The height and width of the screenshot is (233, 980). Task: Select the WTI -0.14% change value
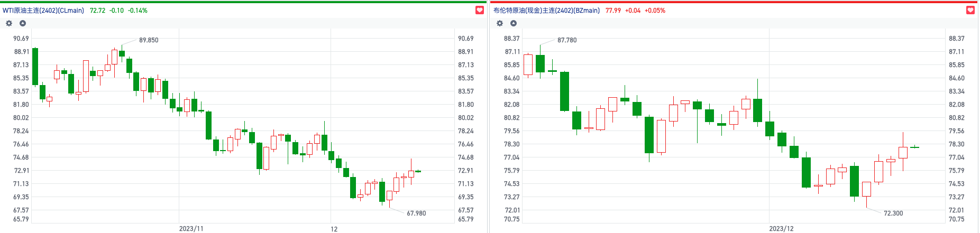point(138,11)
